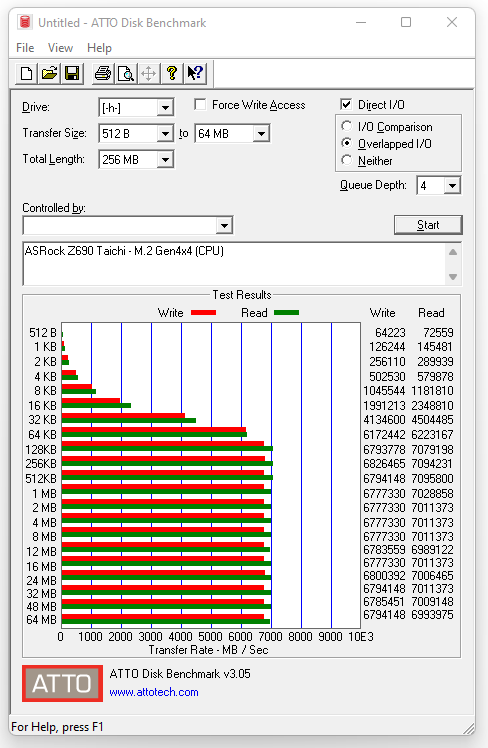Click the 2348810 read value for 16 KB
The image size is (488, 748).
[432, 405]
